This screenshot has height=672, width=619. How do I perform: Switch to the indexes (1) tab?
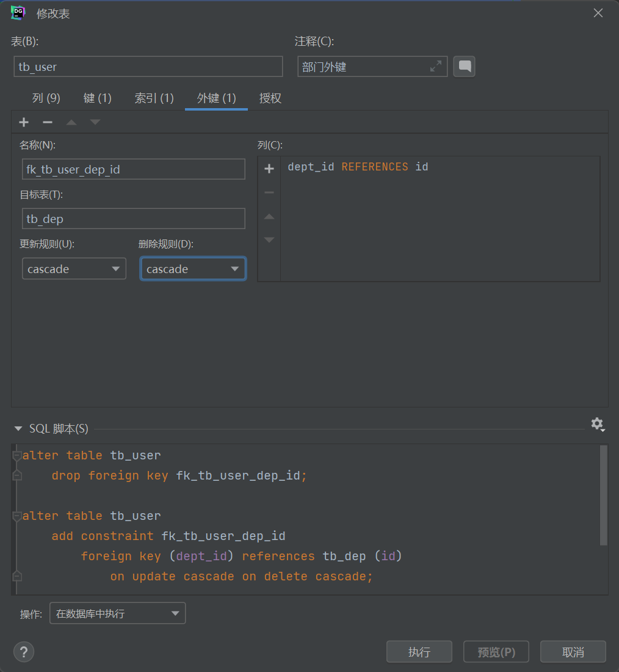click(x=154, y=98)
